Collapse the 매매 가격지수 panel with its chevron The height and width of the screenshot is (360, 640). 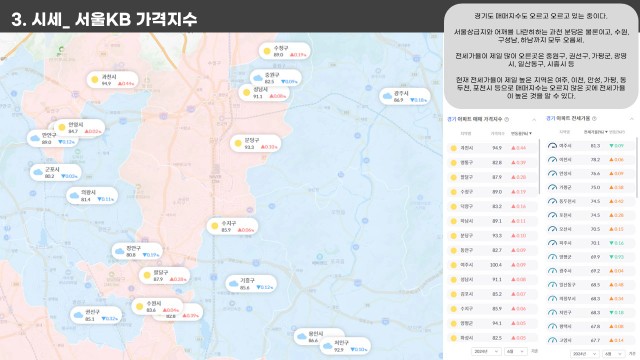(534, 120)
